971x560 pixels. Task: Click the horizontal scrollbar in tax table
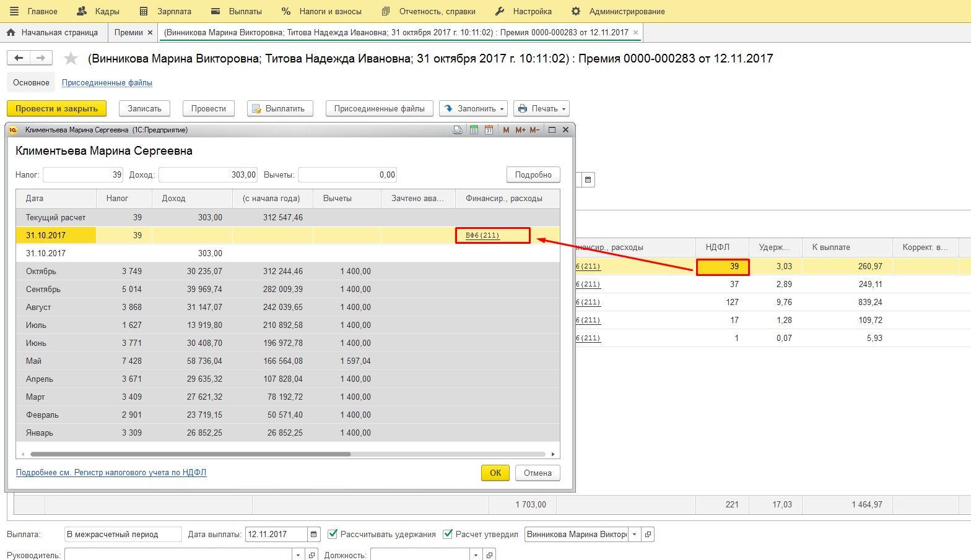[x=189, y=454]
